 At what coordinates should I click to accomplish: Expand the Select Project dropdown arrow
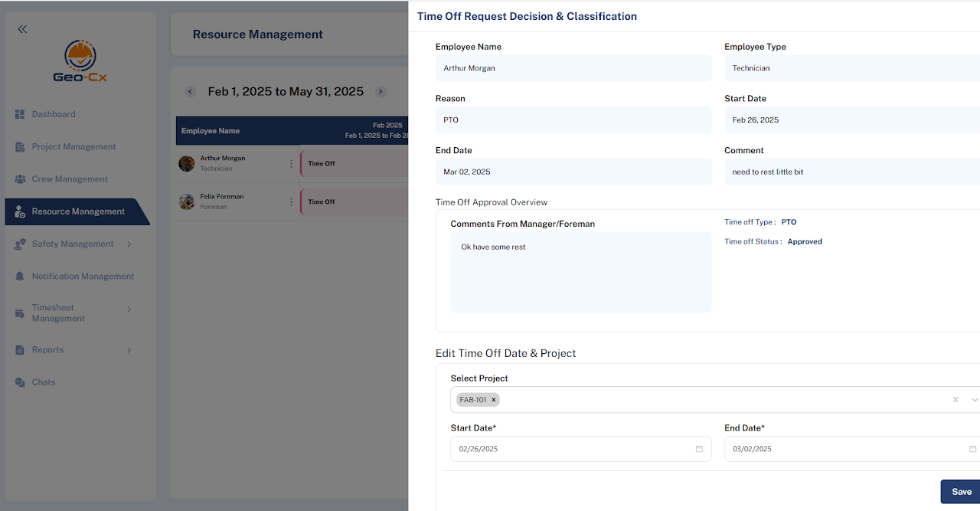(x=974, y=400)
